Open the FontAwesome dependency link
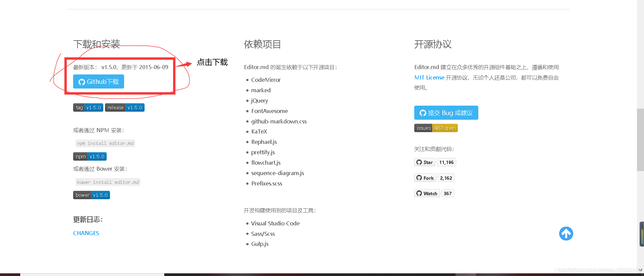The image size is (644, 276). point(270,111)
